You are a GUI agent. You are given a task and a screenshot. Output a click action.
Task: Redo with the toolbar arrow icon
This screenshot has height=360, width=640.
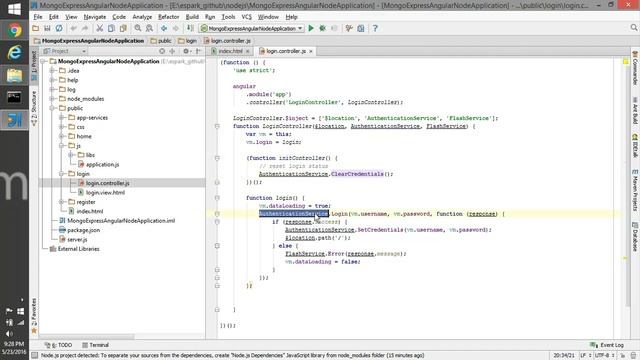[85, 29]
